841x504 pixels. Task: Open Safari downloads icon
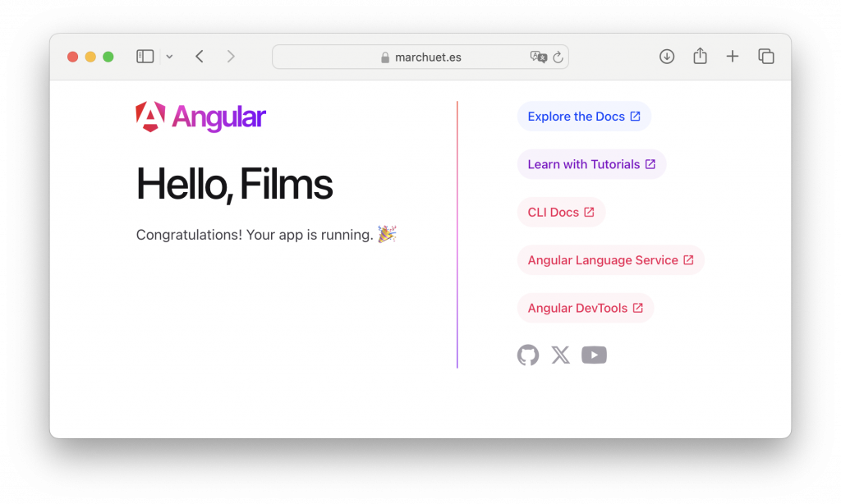(x=667, y=57)
